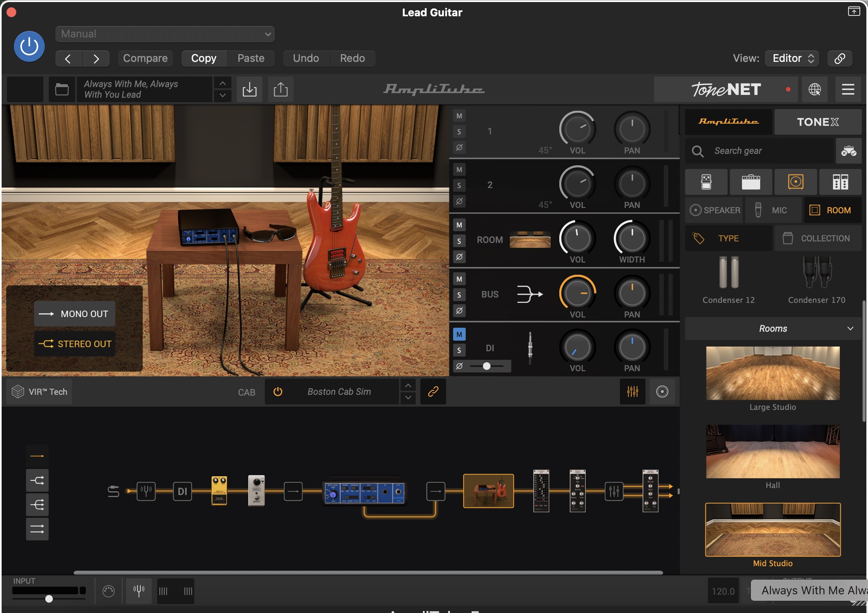Select the ROOM tab
The image size is (868, 613).
pos(833,210)
